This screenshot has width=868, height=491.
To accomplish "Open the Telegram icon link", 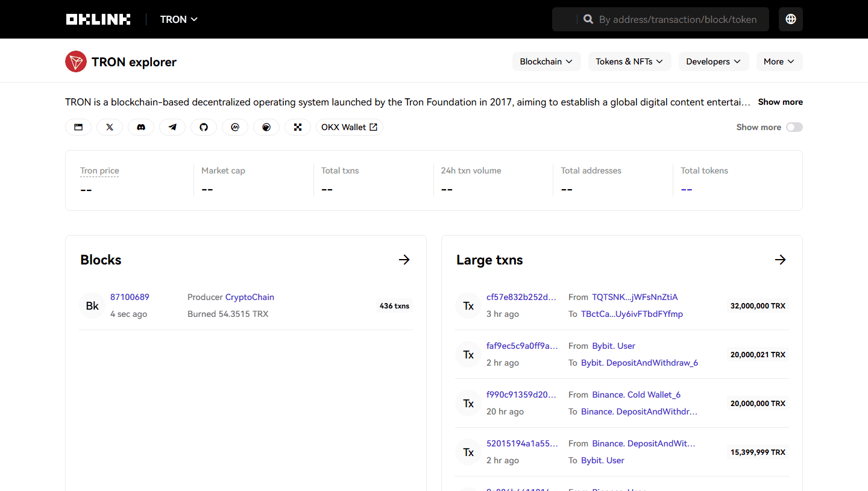I will click(172, 127).
